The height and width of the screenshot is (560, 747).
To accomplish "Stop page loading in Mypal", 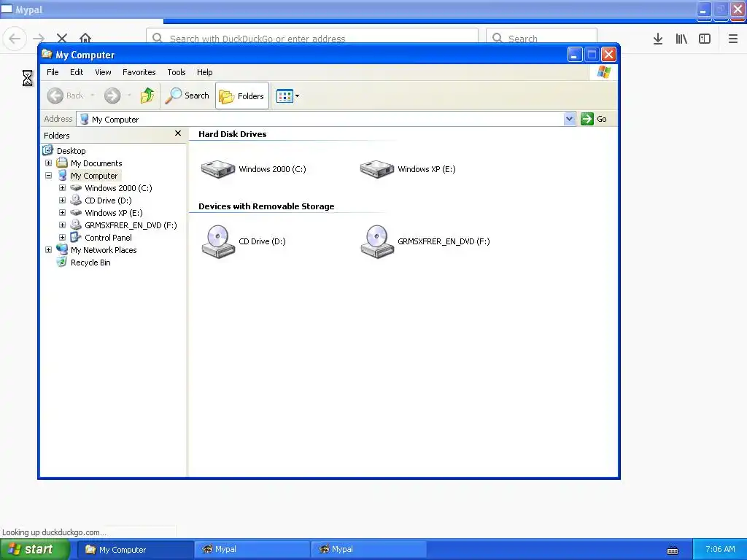I will (62, 38).
